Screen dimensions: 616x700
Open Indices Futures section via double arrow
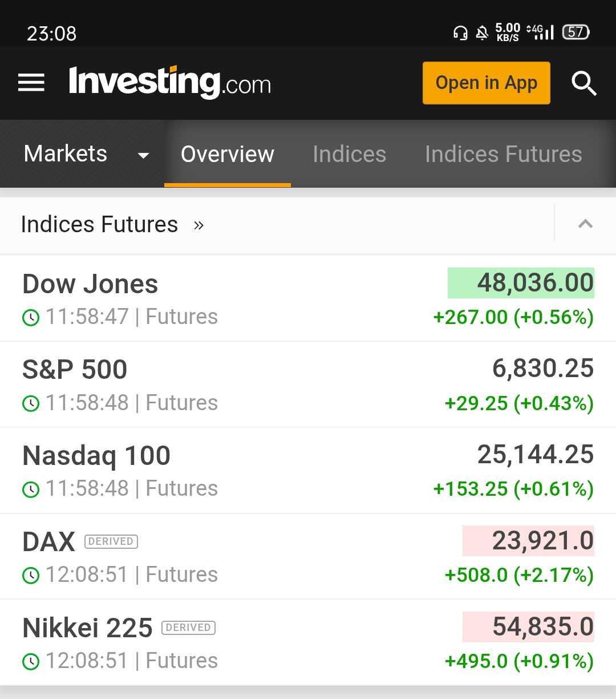click(198, 225)
